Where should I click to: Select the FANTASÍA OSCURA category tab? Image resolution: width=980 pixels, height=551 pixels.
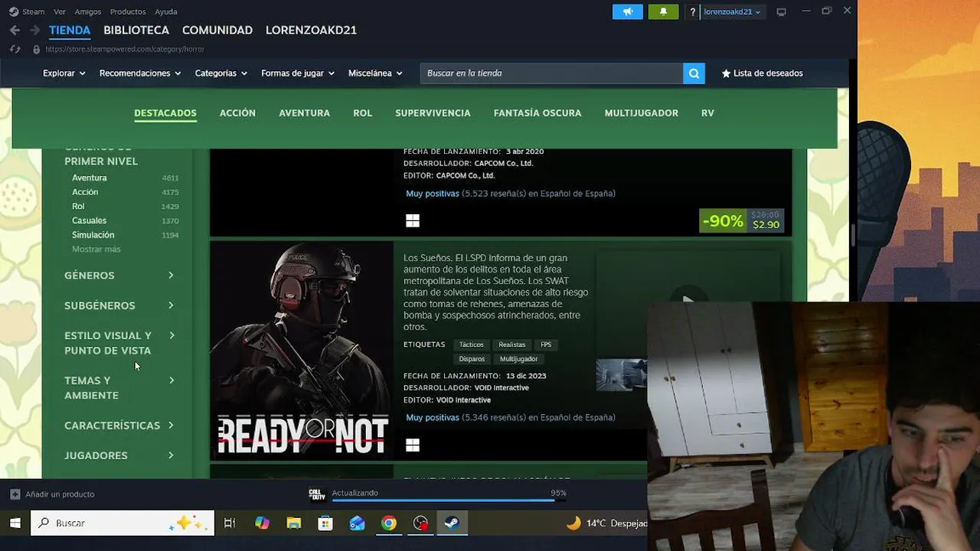pos(537,113)
